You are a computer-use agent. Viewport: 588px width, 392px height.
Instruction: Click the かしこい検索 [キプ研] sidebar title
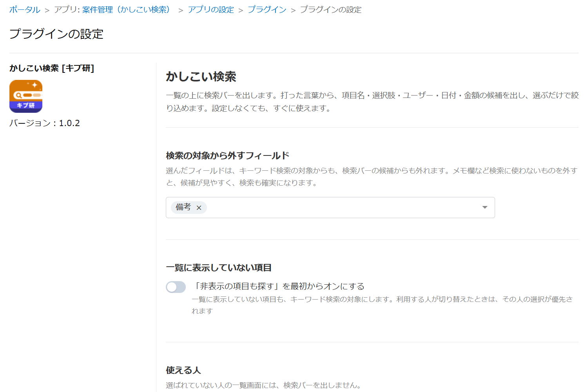pos(52,68)
